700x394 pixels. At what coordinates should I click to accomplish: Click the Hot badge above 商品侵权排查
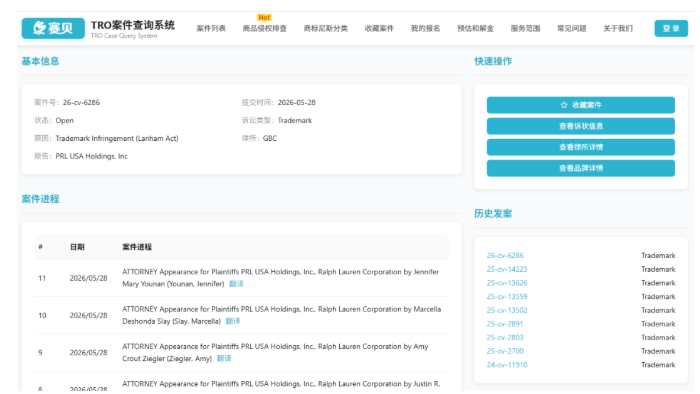click(264, 17)
